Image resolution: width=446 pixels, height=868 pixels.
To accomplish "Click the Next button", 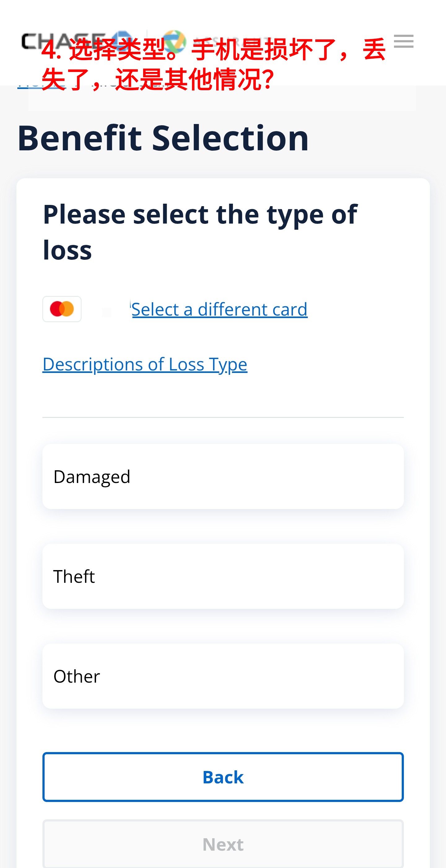I will click(x=223, y=844).
